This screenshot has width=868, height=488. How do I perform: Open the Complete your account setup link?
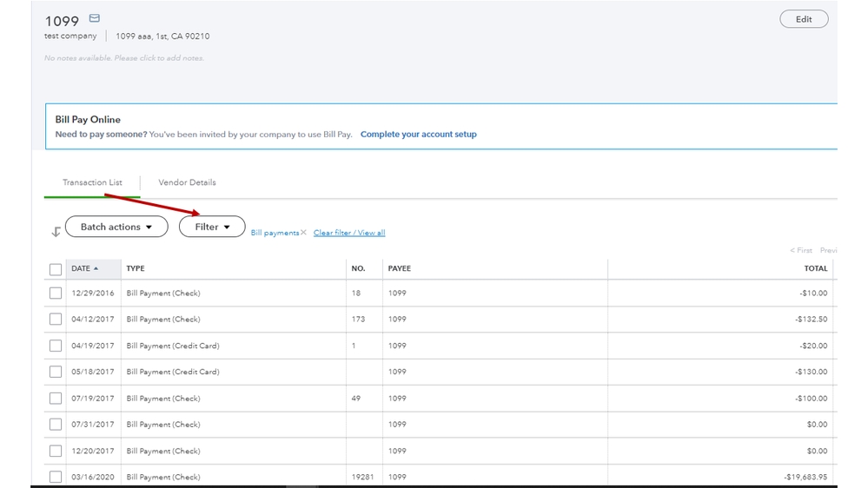point(418,135)
